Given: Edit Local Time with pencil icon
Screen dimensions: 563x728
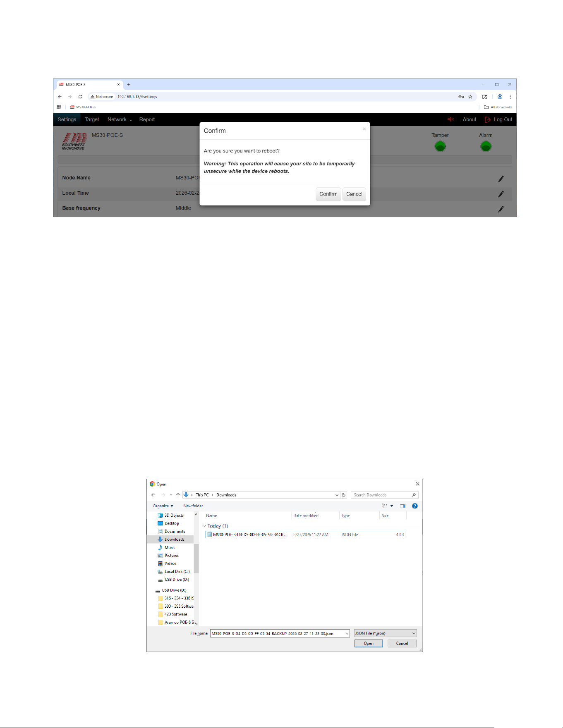Looking at the screenshot, I should (501, 194).
